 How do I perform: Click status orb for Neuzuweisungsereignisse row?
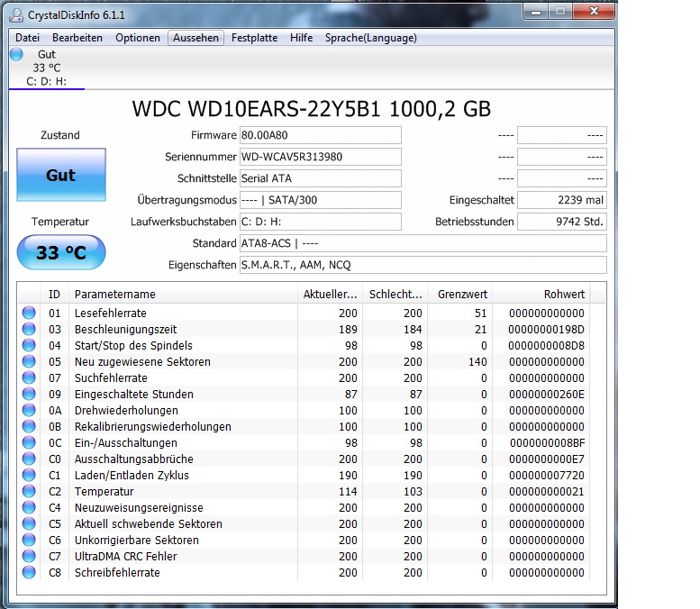click(x=29, y=507)
